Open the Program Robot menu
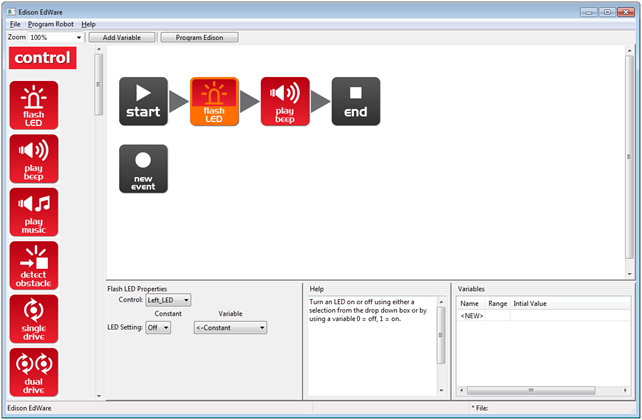This screenshot has width=642, height=420. (51, 23)
